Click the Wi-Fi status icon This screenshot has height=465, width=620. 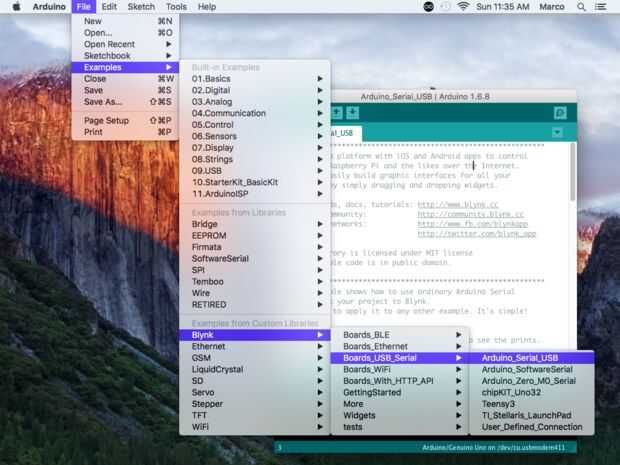463,6
